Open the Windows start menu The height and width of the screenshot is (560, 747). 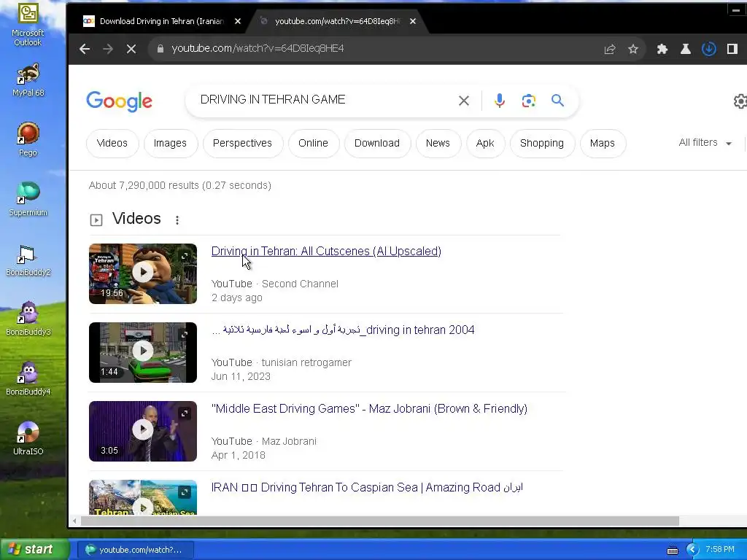[34, 550]
